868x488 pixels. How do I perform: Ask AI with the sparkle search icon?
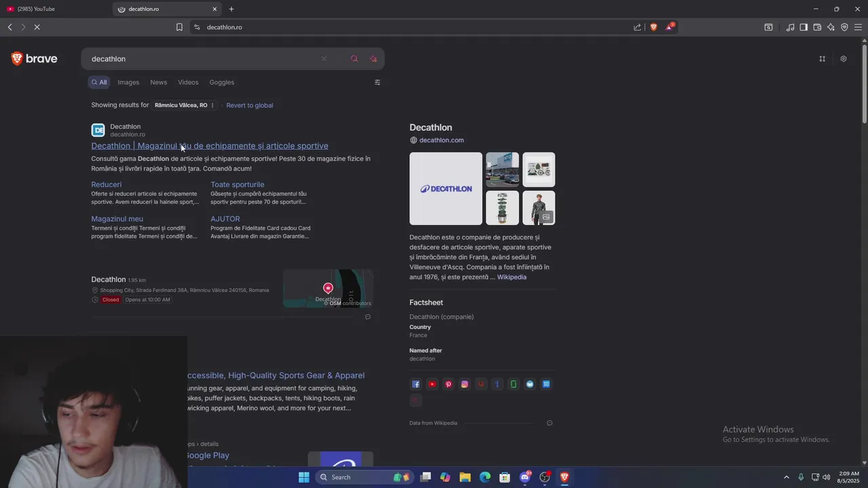(373, 59)
